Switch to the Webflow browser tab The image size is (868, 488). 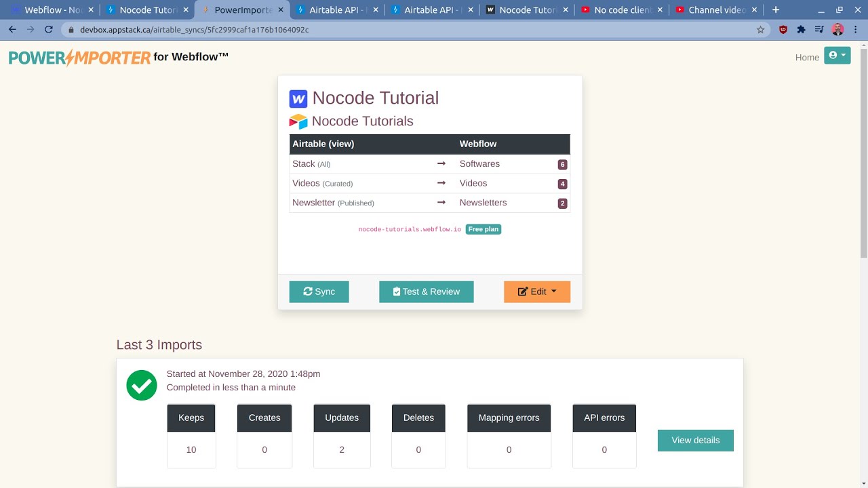tap(50, 10)
